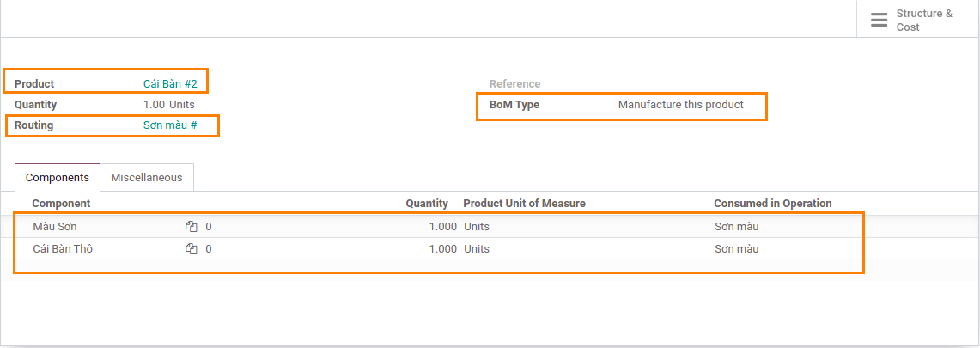The image size is (980, 348).
Task: Click the BoM Type value Manufacture this product
Action: pyautogui.click(x=680, y=105)
